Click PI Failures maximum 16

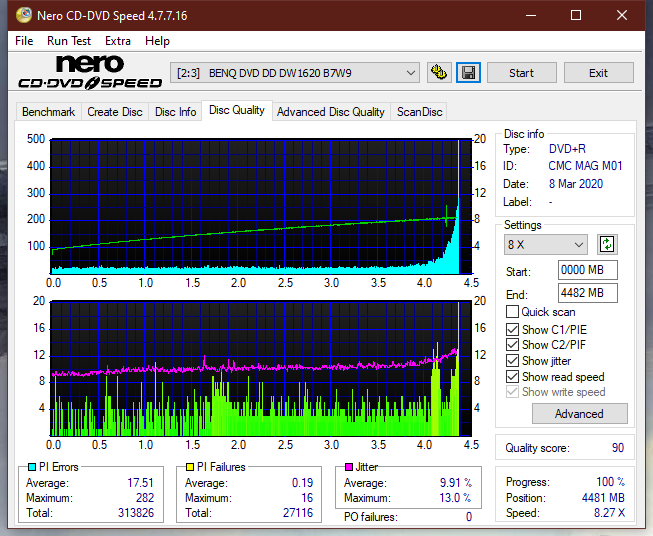(x=307, y=498)
